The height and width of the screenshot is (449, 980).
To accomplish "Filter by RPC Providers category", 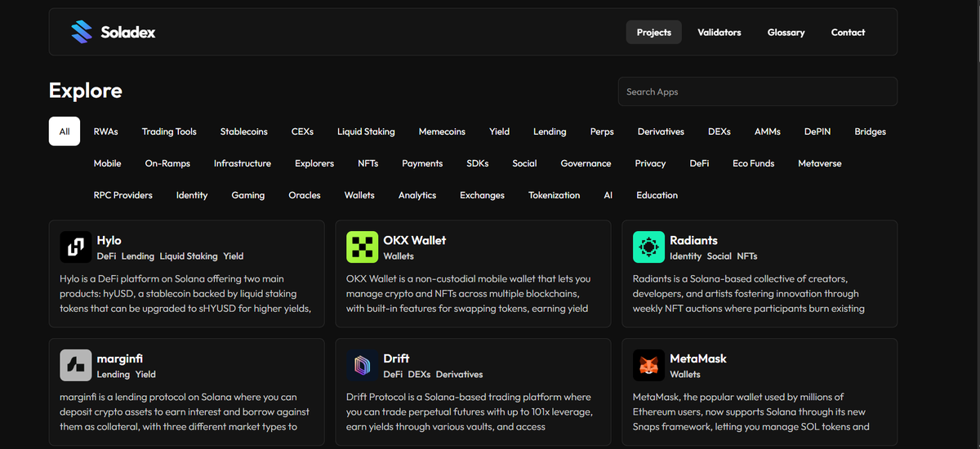I will pyautogui.click(x=123, y=195).
